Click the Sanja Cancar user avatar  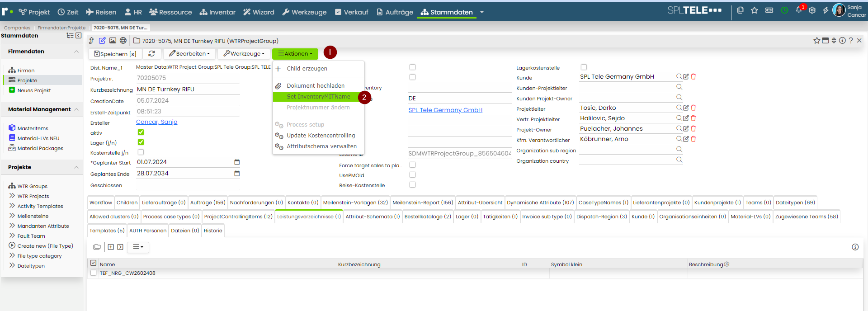coord(839,10)
